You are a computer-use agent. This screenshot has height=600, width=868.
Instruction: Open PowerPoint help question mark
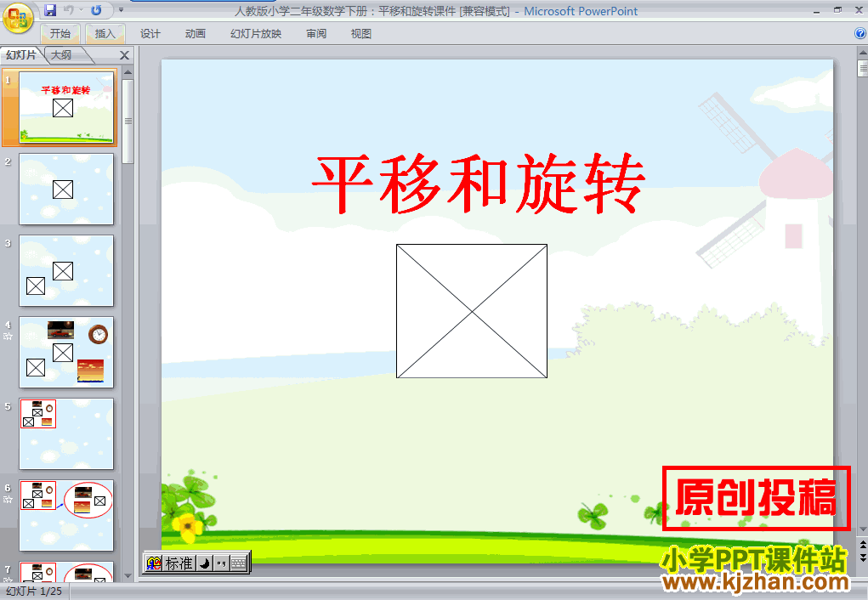click(x=860, y=33)
